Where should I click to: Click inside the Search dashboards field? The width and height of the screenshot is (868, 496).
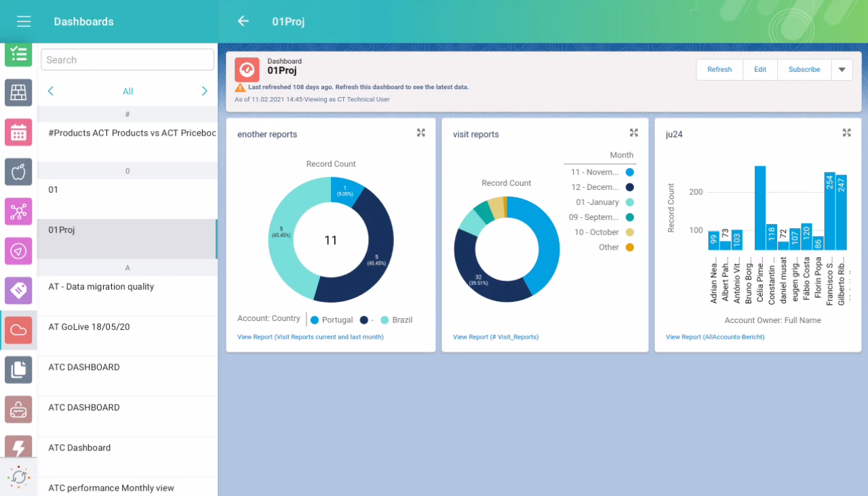pos(127,59)
